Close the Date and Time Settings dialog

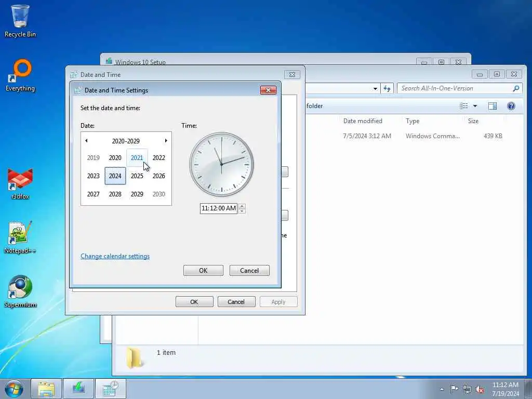coord(268,90)
